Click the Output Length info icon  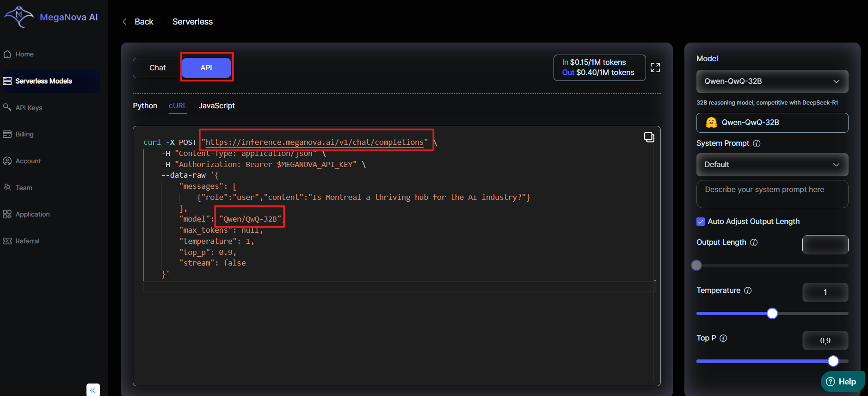754,242
